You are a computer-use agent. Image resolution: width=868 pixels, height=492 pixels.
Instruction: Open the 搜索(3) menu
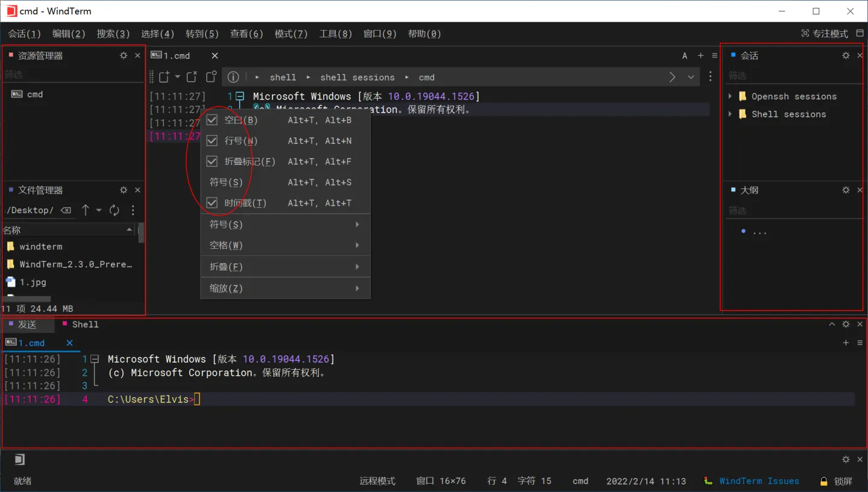(x=113, y=34)
